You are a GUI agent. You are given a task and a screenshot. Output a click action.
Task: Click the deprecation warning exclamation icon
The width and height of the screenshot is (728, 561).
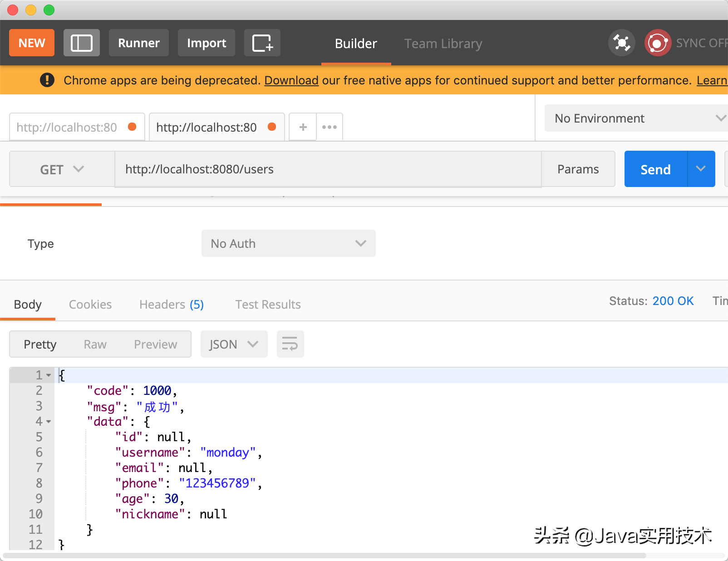(x=47, y=80)
